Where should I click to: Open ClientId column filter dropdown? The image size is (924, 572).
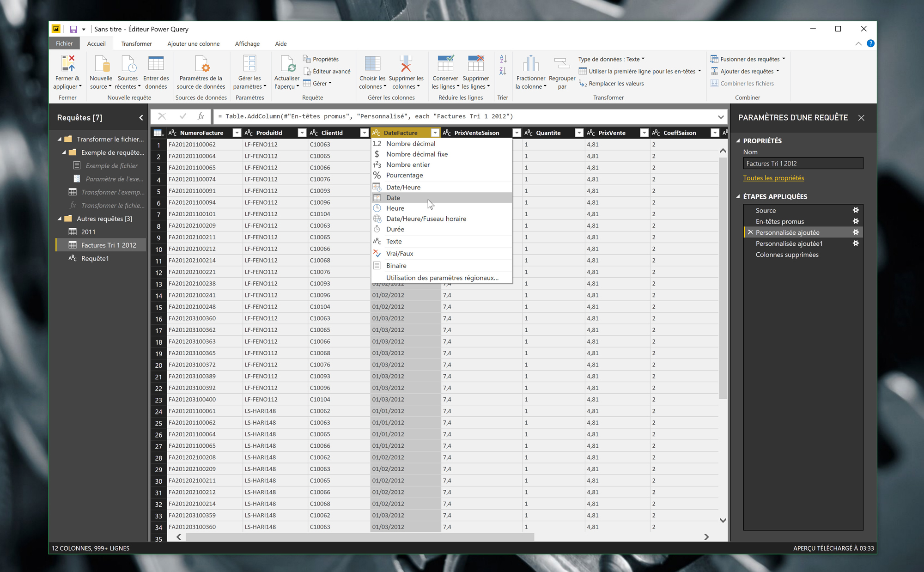(x=364, y=133)
